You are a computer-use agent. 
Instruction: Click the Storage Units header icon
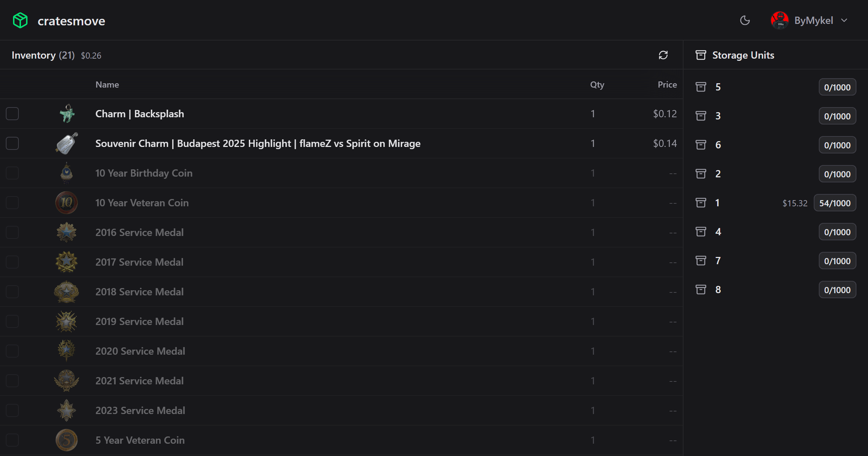coord(701,55)
